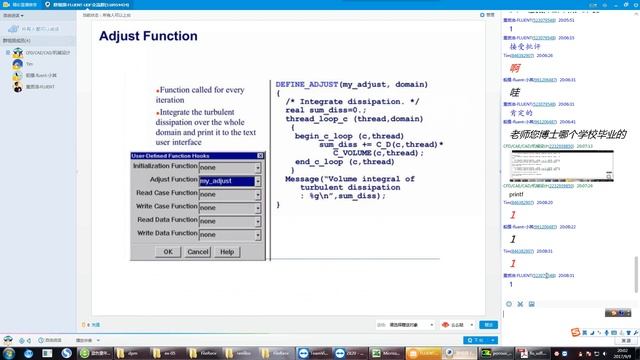
Task: Close the User Defined Function Hooks dialog
Action: tap(260, 156)
